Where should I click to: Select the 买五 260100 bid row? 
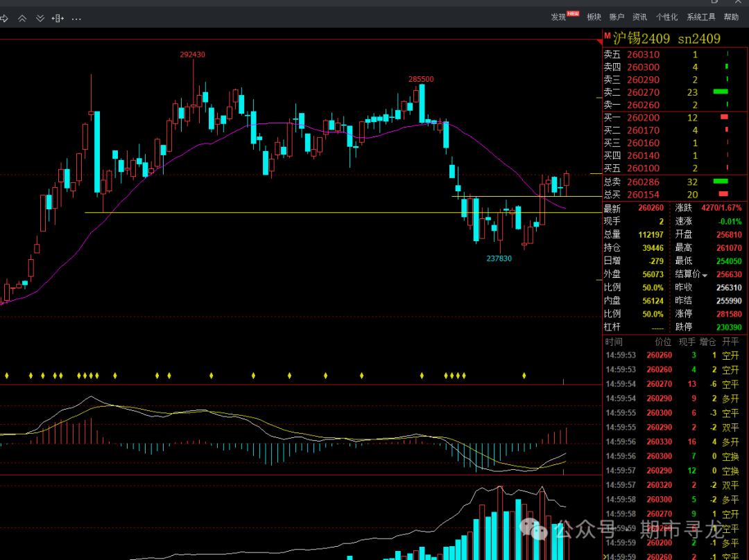pos(675,168)
